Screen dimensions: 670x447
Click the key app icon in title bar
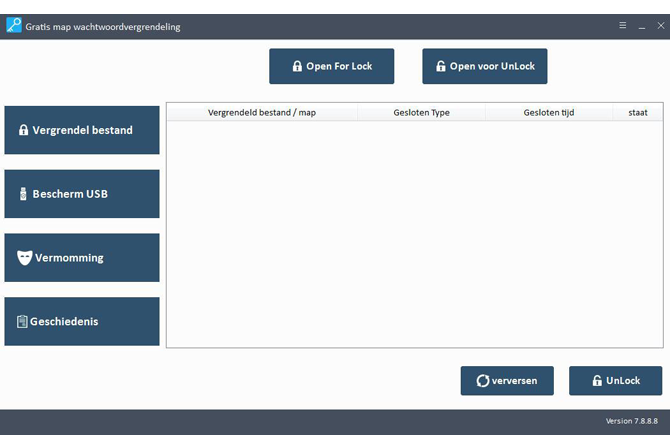pos(13,26)
